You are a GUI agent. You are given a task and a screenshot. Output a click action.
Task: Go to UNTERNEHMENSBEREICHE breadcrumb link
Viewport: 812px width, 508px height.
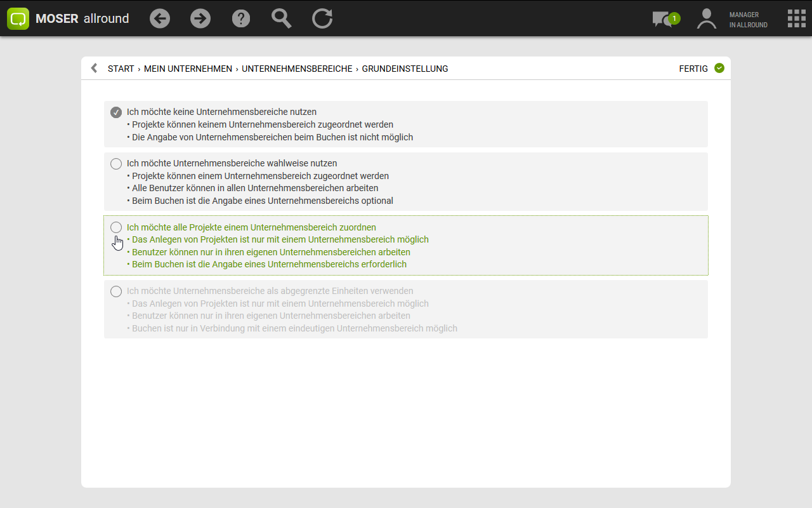click(297, 69)
